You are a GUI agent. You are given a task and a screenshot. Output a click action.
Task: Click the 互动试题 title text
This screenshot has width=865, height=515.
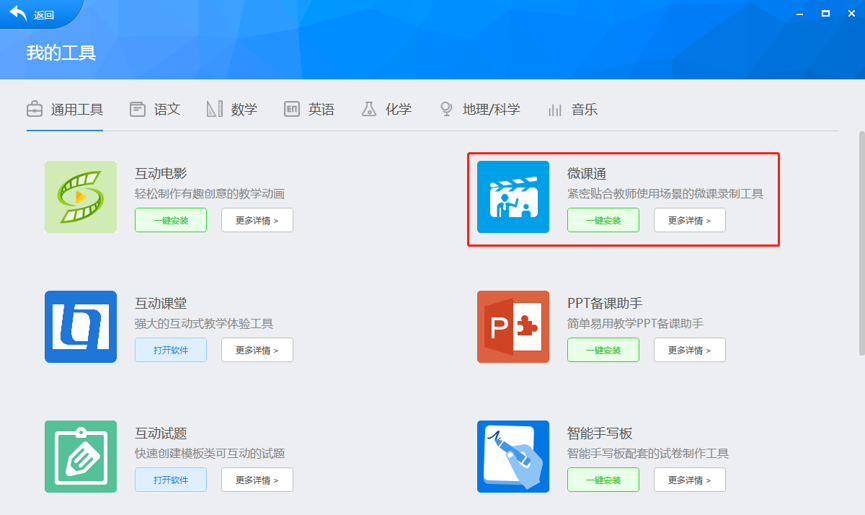pos(161,433)
